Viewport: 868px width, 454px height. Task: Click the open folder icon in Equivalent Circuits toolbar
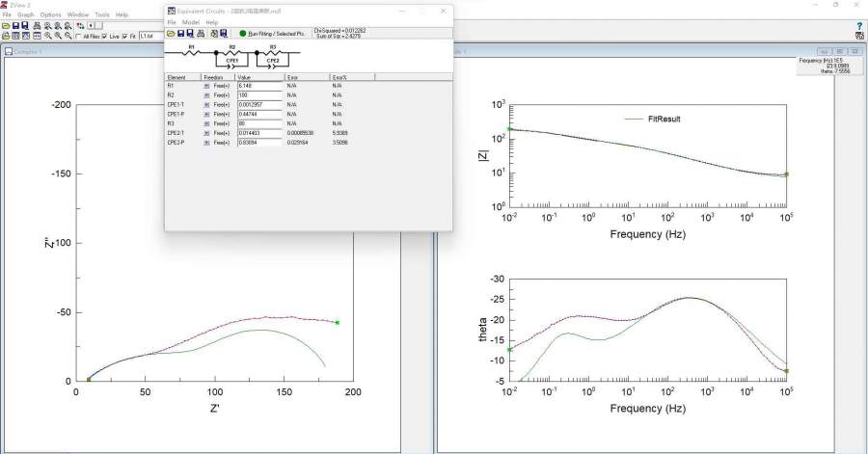pyautogui.click(x=171, y=33)
